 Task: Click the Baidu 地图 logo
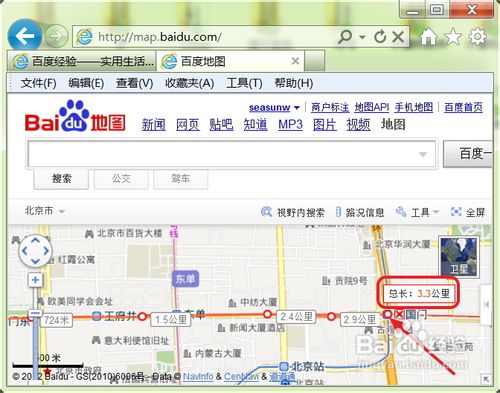(x=75, y=116)
